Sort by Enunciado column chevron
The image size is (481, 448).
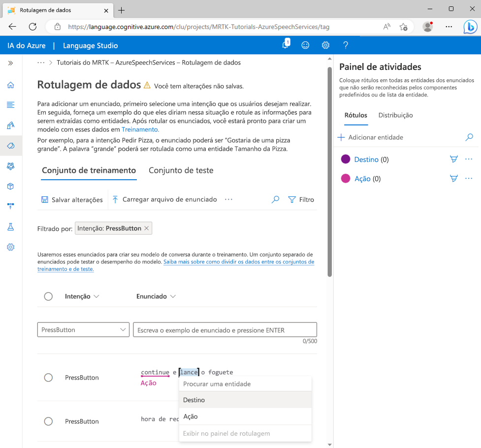[x=173, y=296]
